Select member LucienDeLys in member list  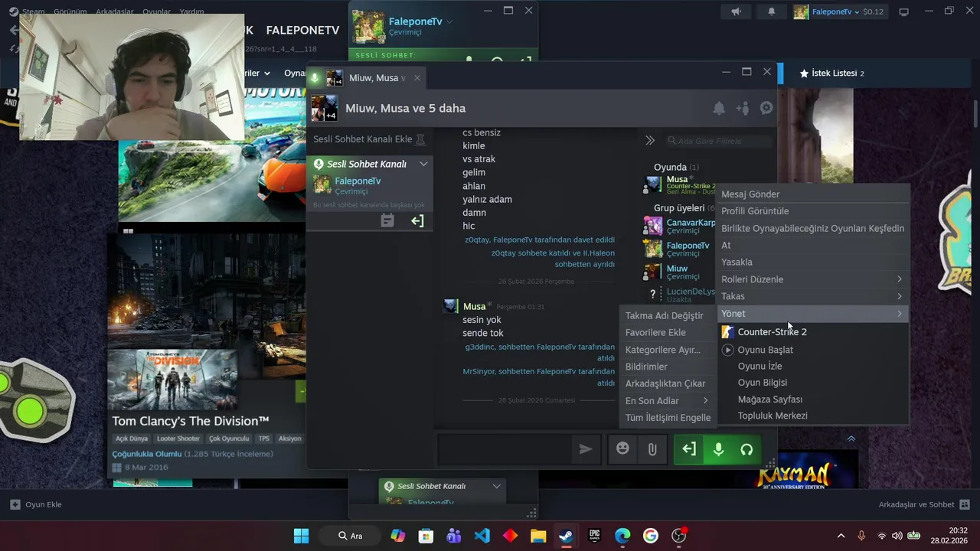[680, 295]
